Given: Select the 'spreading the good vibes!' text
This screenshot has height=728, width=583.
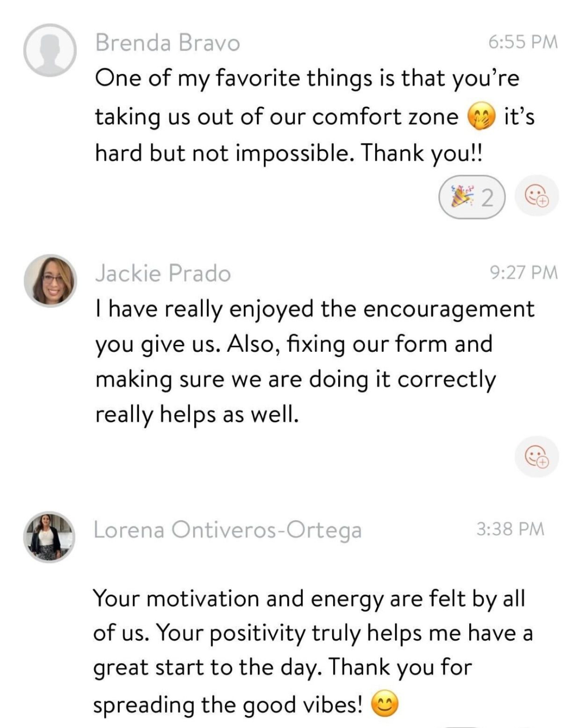Looking at the screenshot, I should (x=228, y=705).
